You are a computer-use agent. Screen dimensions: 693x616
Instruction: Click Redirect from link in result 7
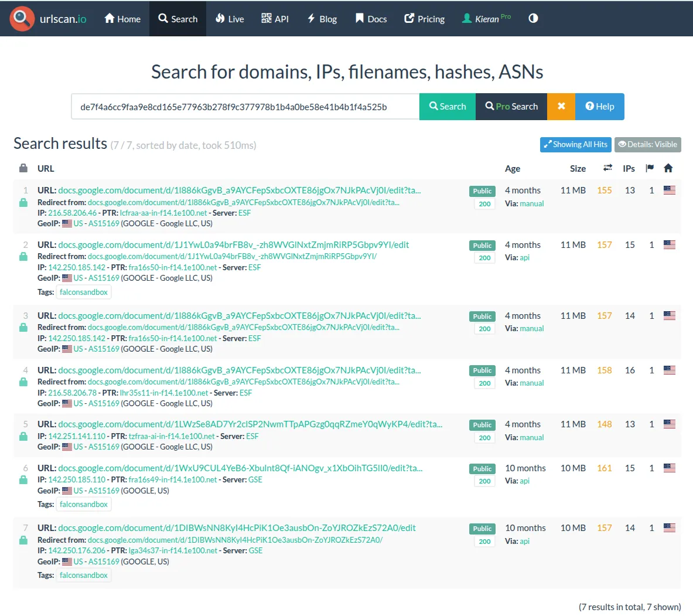coord(235,539)
